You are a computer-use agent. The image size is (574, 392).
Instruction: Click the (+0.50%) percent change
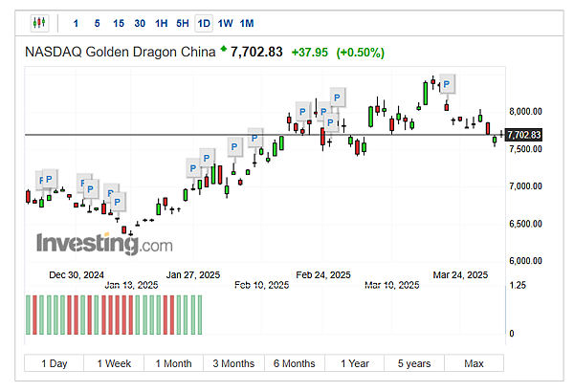[361, 53]
